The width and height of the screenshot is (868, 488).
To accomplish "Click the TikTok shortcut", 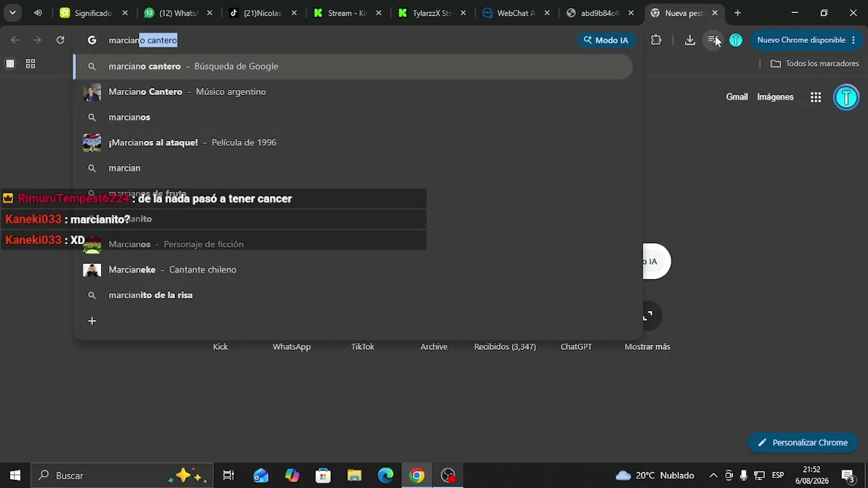I will click(x=363, y=346).
